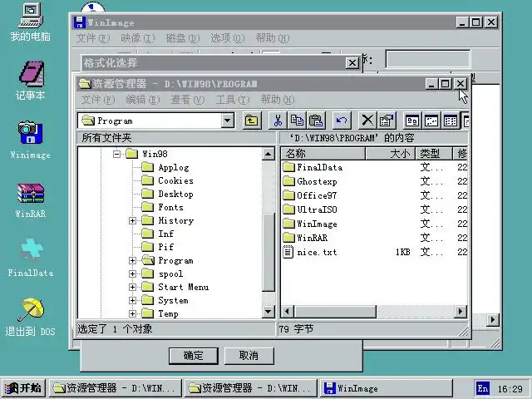Select the WinImage folder in contents list
The width and height of the screenshot is (532, 399).
[310, 224]
